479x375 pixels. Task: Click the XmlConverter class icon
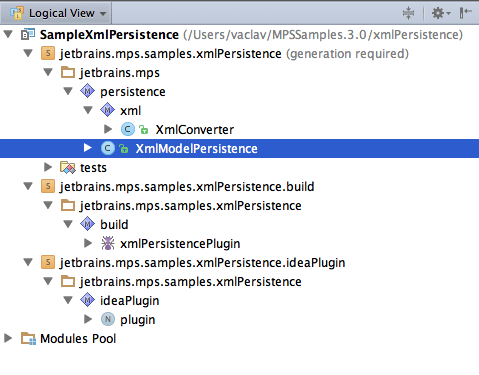[x=128, y=129]
